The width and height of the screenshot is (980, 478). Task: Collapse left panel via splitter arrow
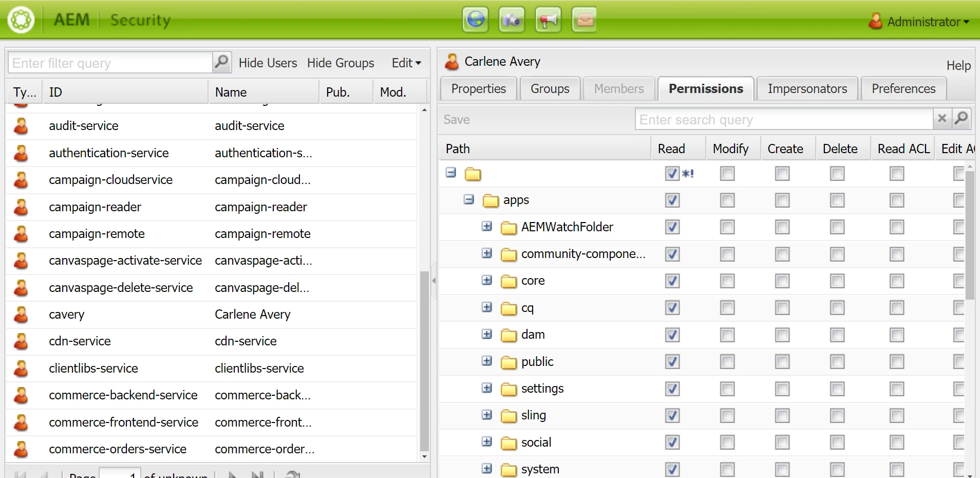[x=434, y=281]
